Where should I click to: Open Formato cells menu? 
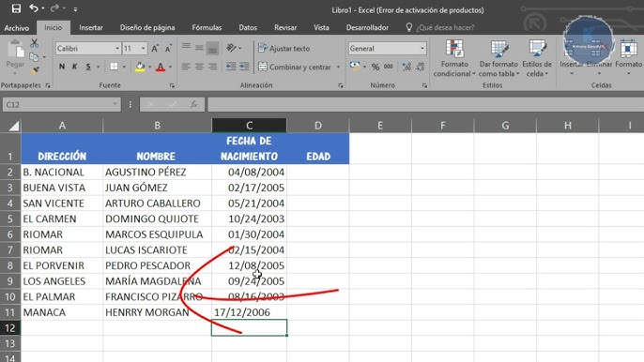coord(628,58)
